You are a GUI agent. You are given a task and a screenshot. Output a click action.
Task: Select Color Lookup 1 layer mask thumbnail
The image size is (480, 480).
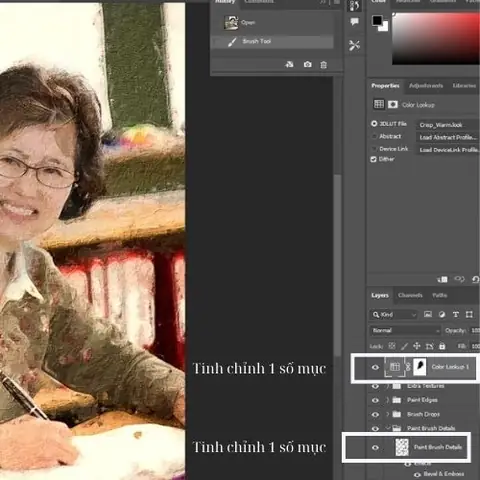pos(419,367)
